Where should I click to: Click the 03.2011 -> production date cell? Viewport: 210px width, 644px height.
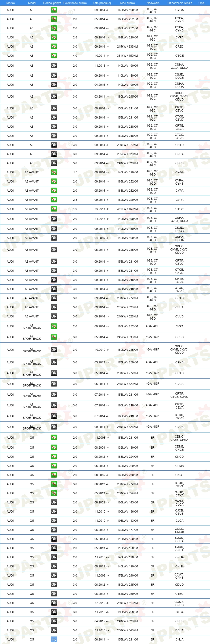tap(102, 96)
